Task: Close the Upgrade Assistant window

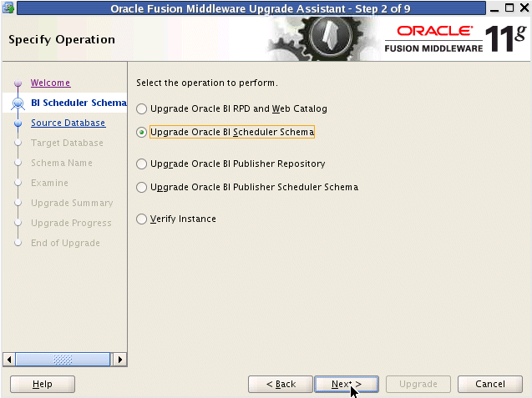Action: 524,8
